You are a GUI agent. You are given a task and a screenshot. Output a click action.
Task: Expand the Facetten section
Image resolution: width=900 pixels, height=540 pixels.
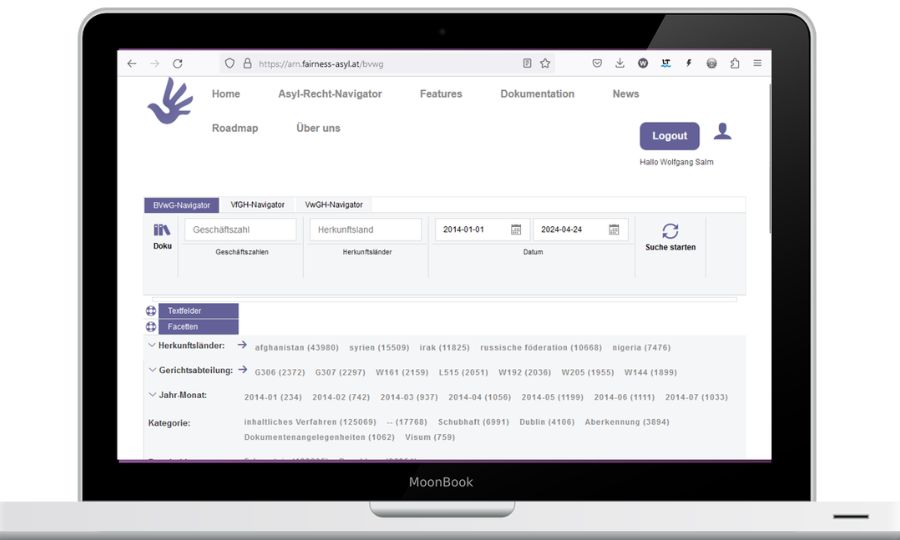point(199,327)
